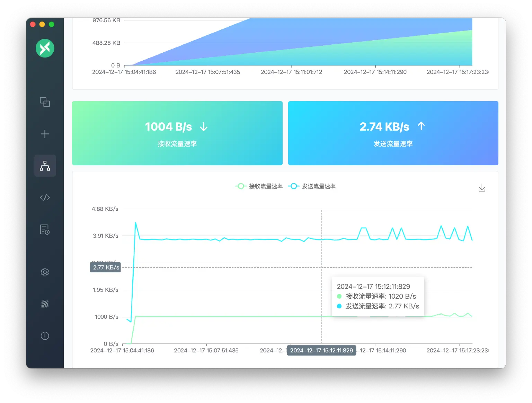Click the chart tooltip showing 1020 B/s
Image resolution: width=532 pixels, height=403 pixels.
[378, 296]
